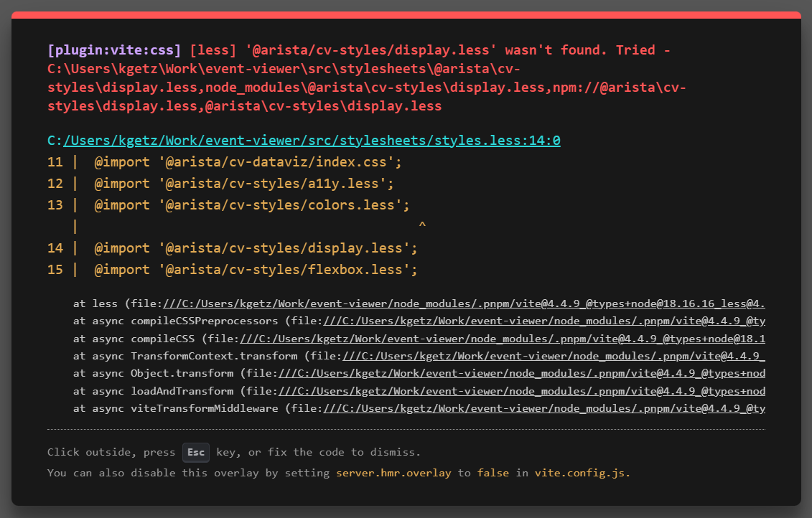Select the a11y.less import on line 12

[x=244, y=183]
